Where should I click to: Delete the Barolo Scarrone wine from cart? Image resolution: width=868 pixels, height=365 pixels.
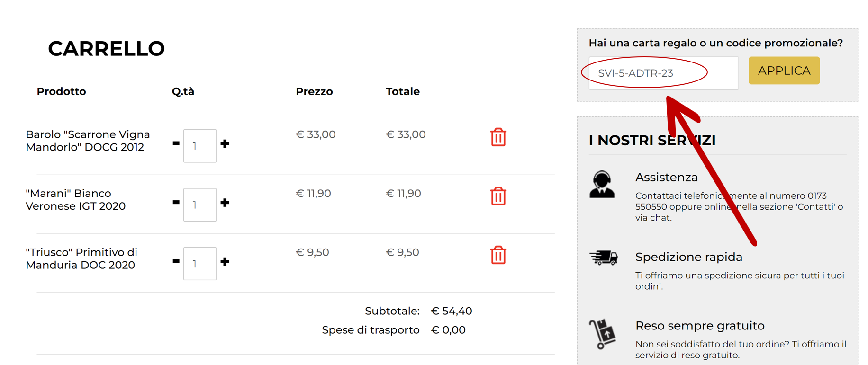(498, 137)
